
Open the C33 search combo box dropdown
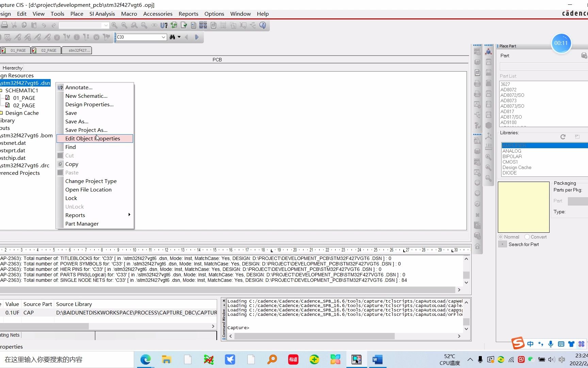[163, 37]
